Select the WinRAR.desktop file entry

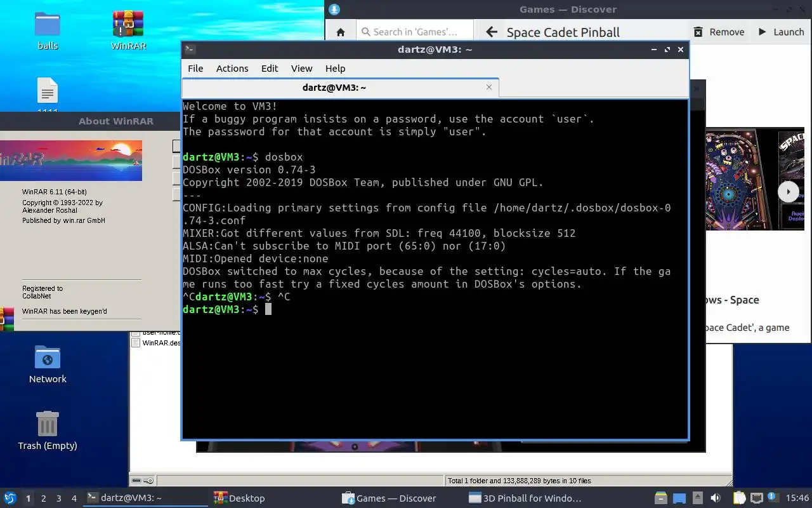[x=156, y=343]
